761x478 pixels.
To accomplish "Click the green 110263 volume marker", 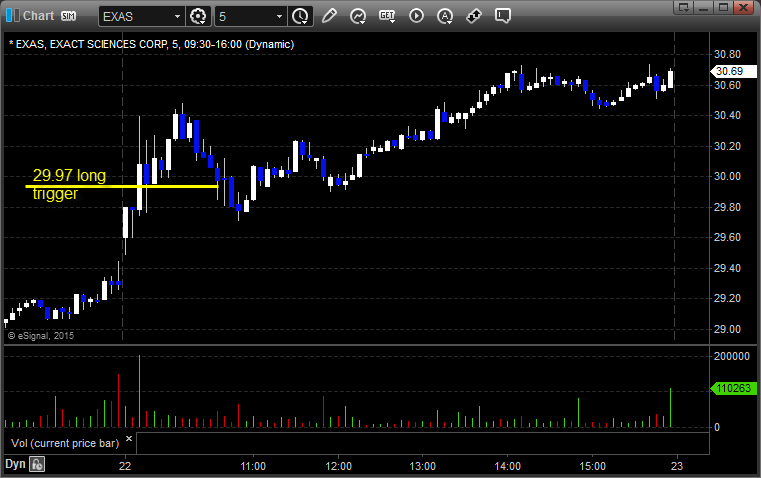I will tap(733, 388).
